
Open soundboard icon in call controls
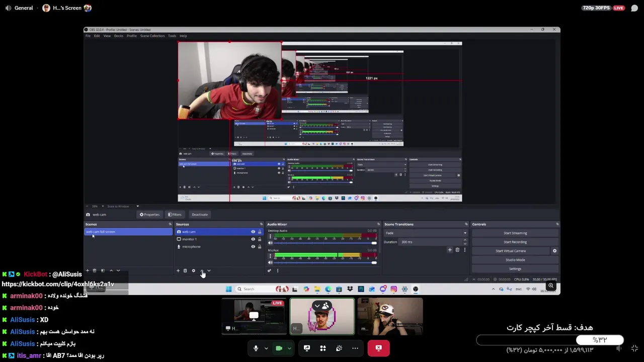click(339, 348)
